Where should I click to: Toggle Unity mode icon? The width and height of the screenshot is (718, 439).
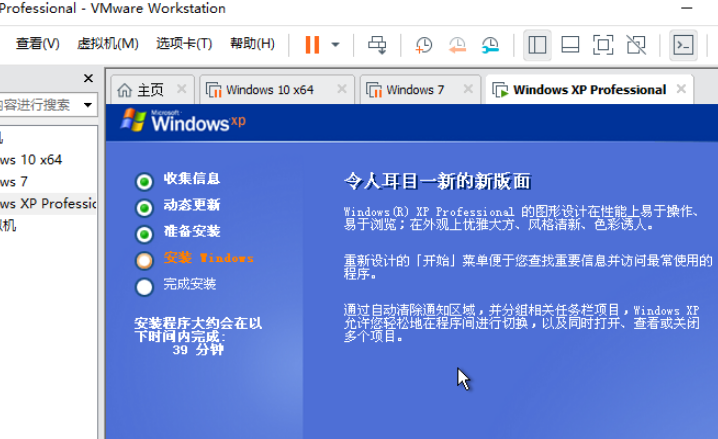636,45
